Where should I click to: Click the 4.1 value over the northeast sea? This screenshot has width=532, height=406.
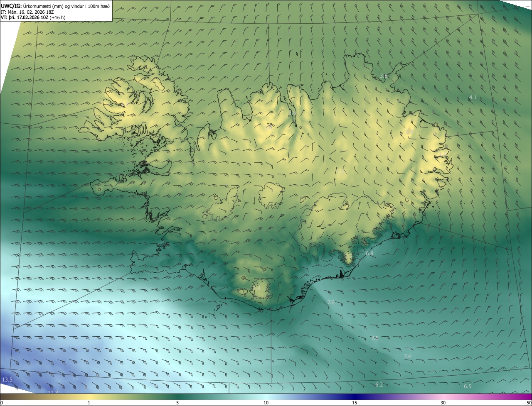[473, 98]
